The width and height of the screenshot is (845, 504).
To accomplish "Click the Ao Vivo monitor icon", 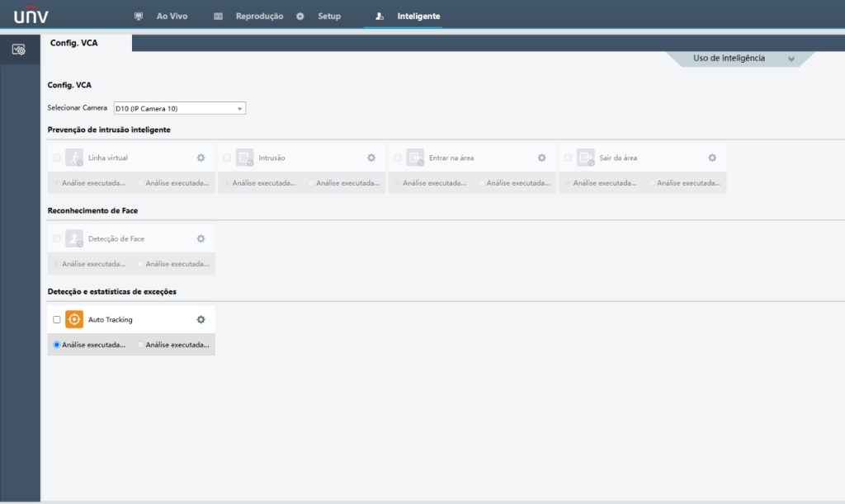I will point(139,16).
